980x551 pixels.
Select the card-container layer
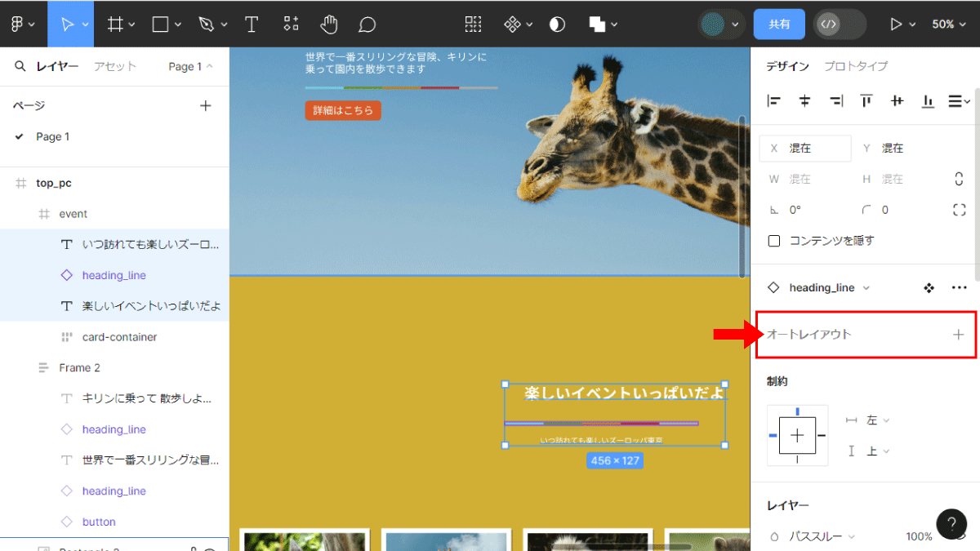pos(119,337)
